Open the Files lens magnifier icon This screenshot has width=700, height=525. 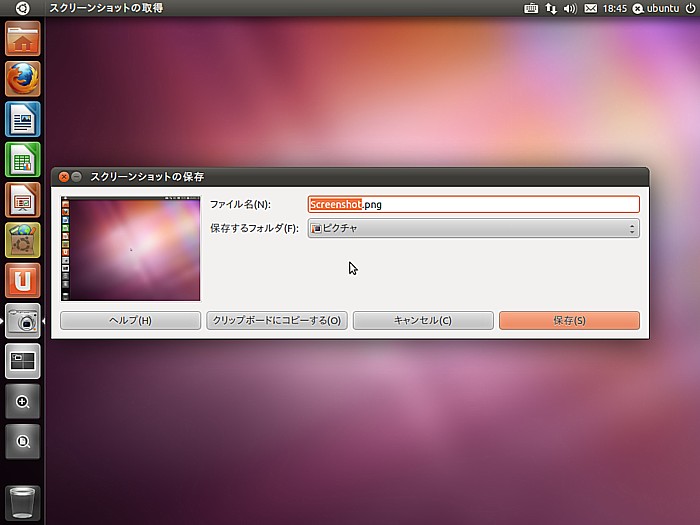(23, 442)
